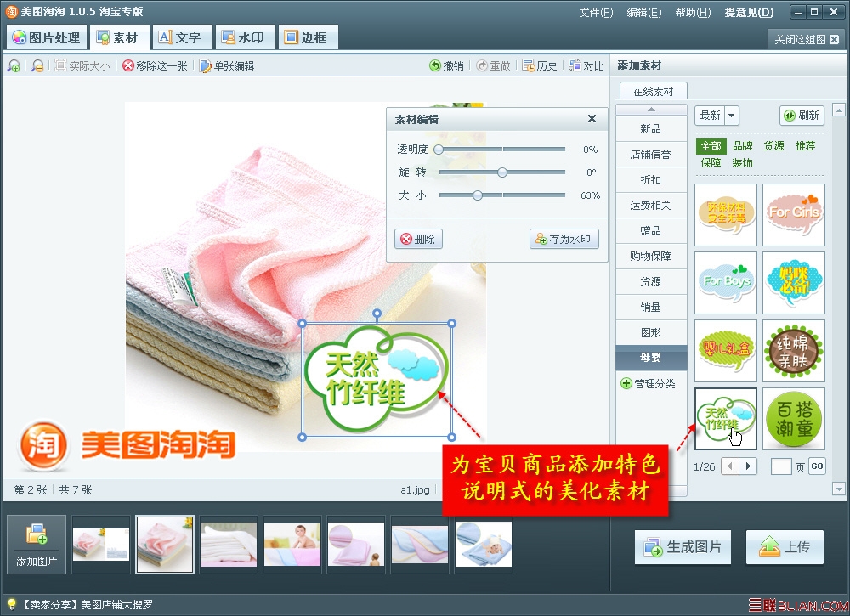This screenshot has height=616, width=850.
Task: Click 管理分类 manage categories
Action: point(649,383)
